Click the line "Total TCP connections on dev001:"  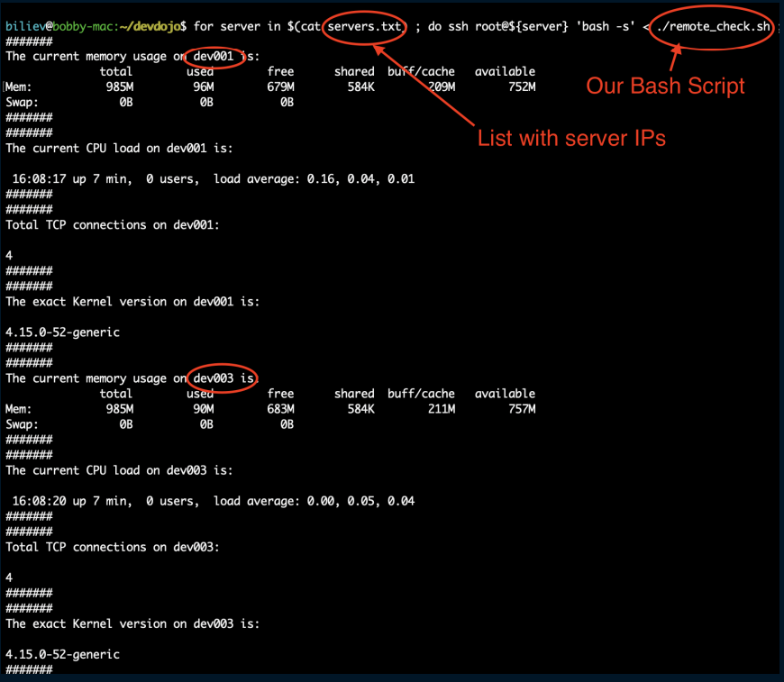pyautogui.click(x=113, y=225)
